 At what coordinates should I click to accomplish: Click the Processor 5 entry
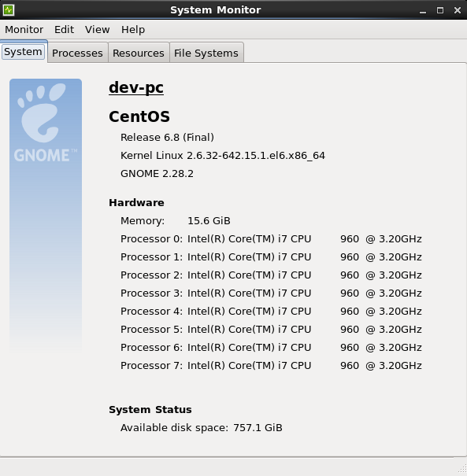(x=271, y=330)
